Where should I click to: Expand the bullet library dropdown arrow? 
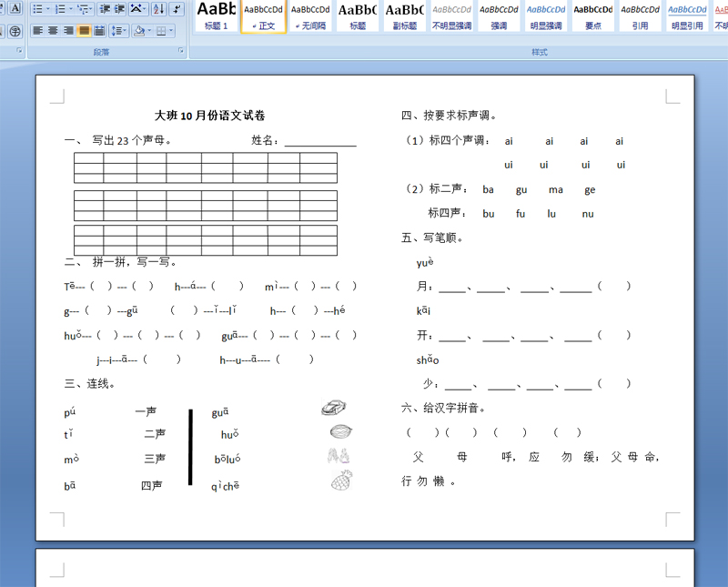[48, 9]
